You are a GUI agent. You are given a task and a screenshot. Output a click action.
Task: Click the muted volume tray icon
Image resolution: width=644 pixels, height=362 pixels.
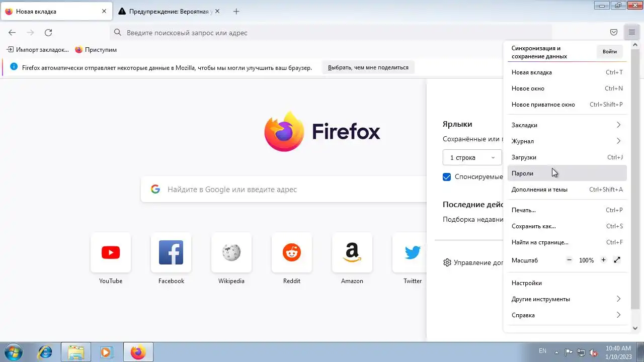[x=594, y=352]
